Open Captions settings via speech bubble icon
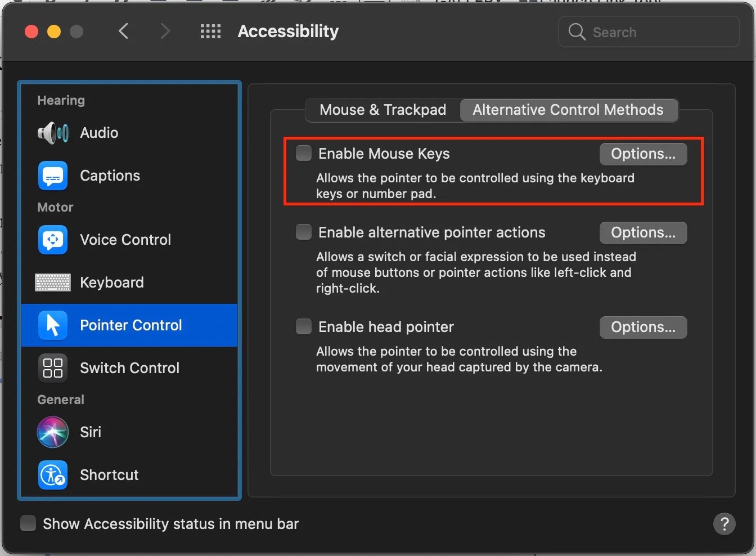 pos(52,175)
